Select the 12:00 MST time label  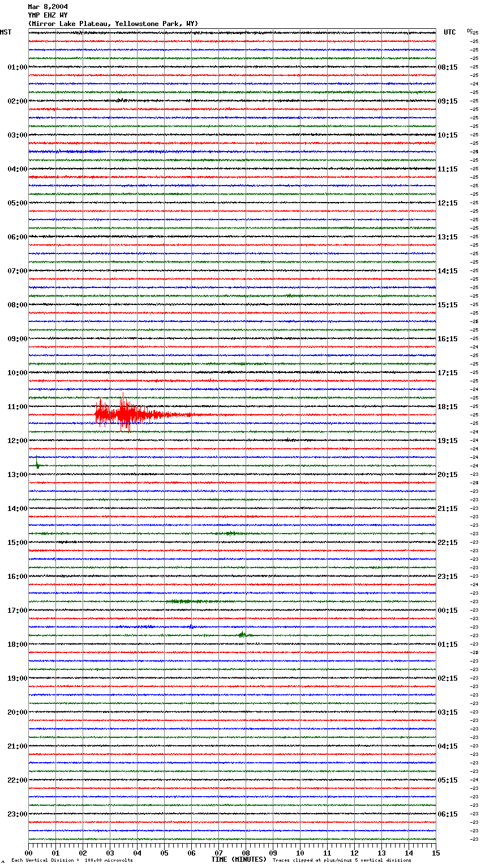(18, 441)
